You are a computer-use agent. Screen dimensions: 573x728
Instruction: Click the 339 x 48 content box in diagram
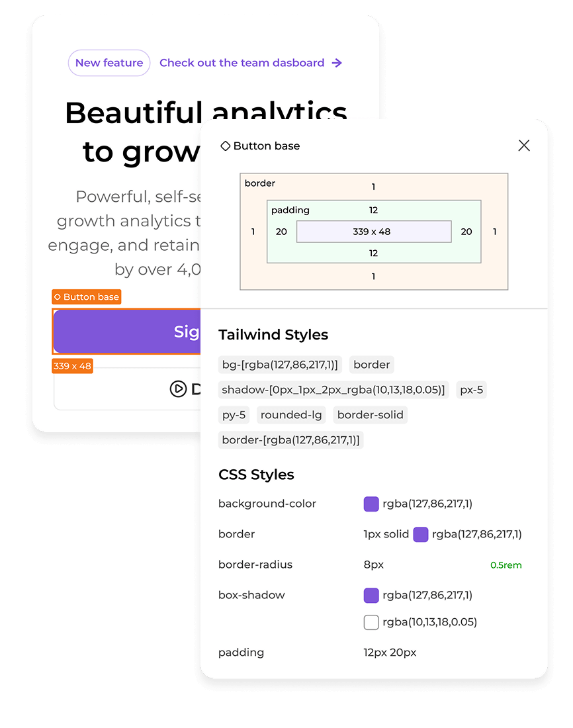[x=374, y=232]
